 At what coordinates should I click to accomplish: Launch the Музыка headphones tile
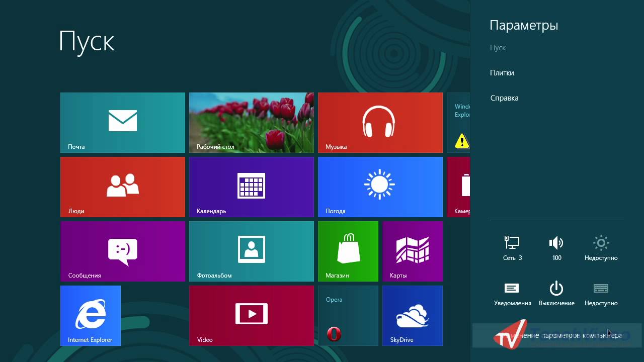380,123
